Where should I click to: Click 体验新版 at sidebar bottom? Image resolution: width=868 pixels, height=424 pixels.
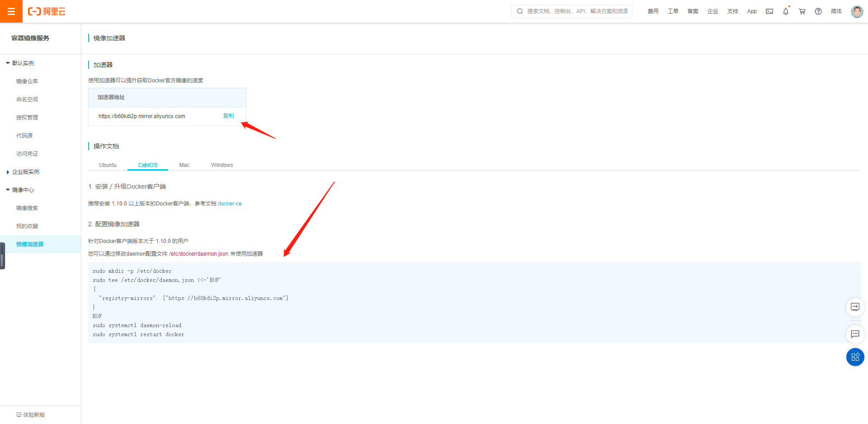(x=34, y=414)
